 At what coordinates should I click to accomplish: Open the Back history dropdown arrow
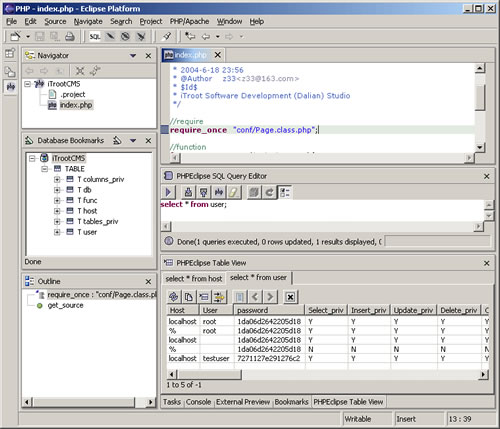pos(218,36)
